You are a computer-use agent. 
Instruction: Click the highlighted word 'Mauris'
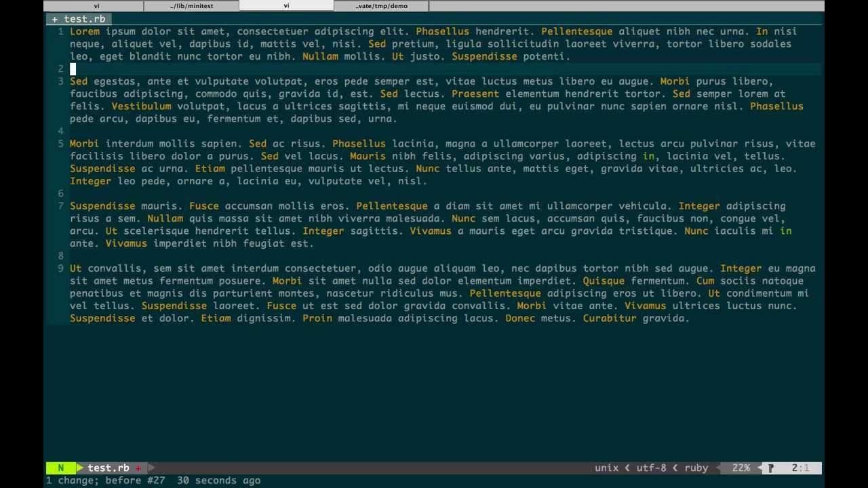[x=368, y=156]
